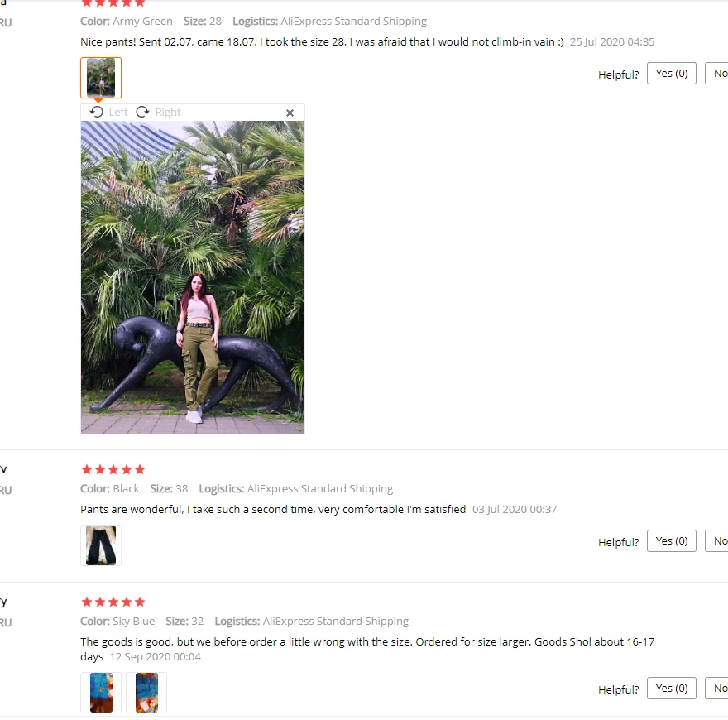728x720 pixels.
Task: Vote No on the Army Green review
Action: pos(717,74)
